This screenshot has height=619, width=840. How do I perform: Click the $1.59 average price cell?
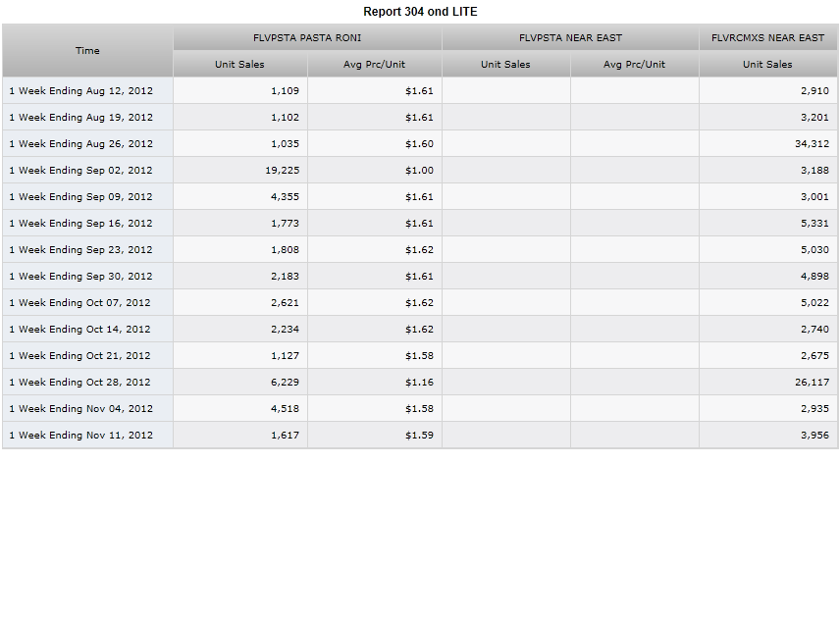pyautogui.click(x=375, y=436)
